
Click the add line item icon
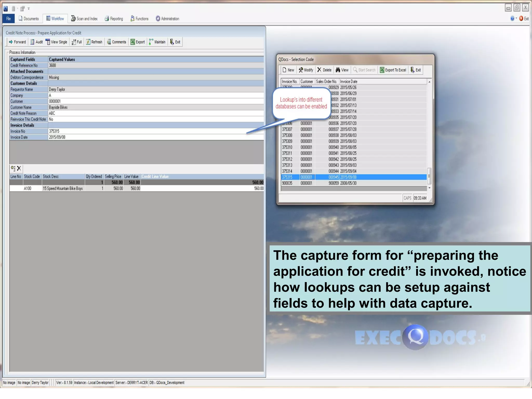point(13,168)
